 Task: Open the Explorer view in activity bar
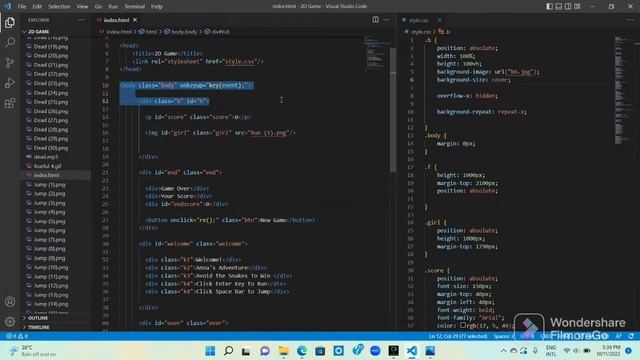tap(10, 22)
